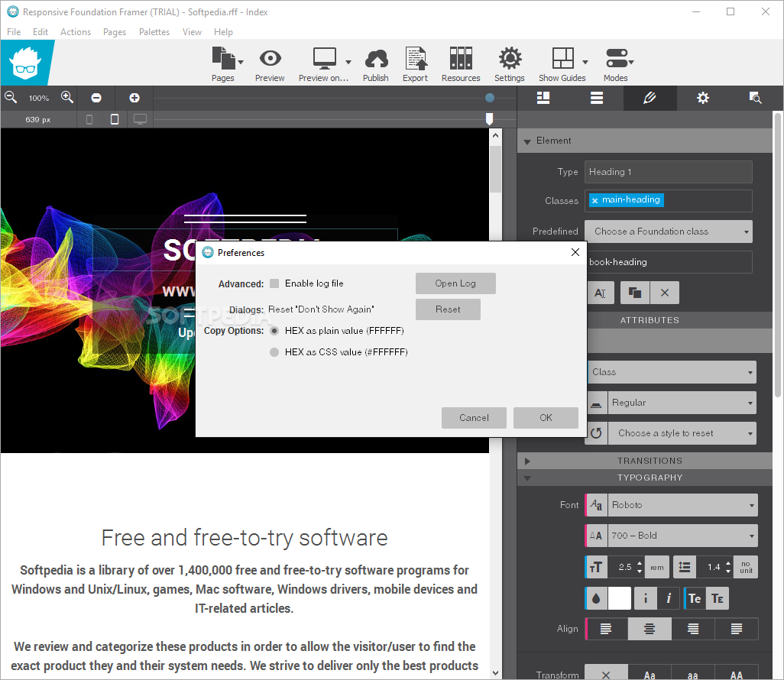Click the Reset dialogs button

pos(448,309)
